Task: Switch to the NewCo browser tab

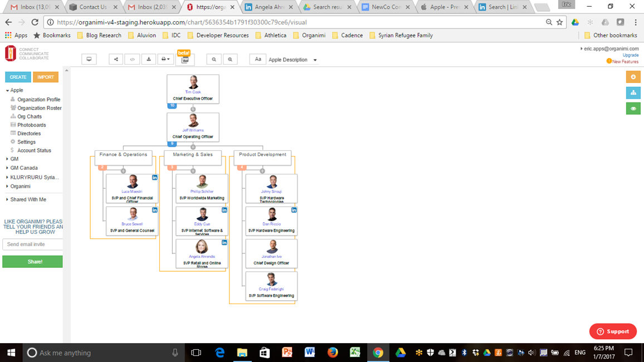Action: tap(386, 7)
